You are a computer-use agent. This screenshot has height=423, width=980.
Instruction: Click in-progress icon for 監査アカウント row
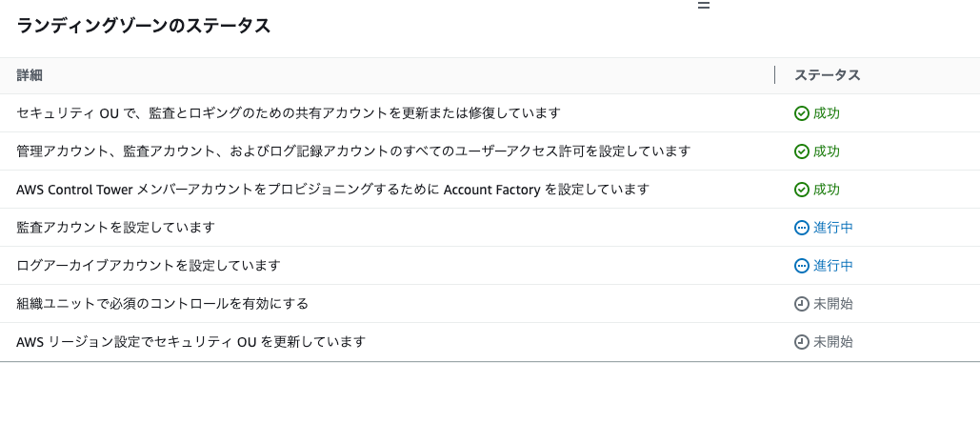[801, 228]
